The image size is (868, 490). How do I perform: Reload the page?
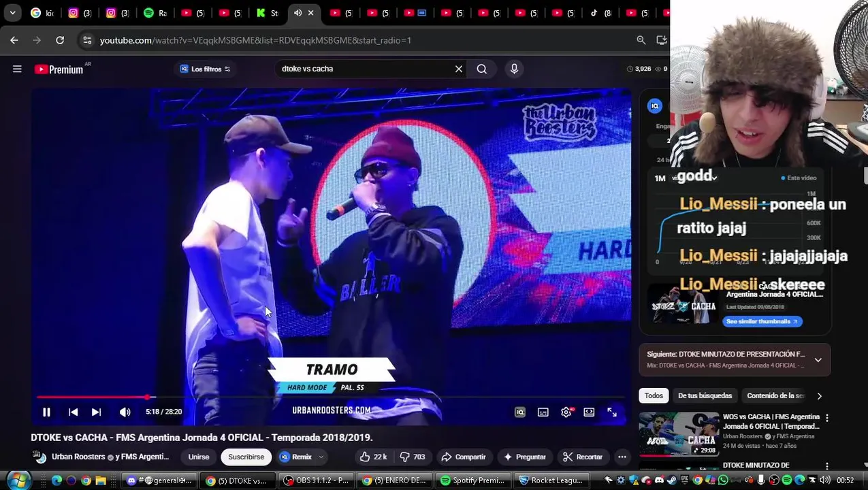(x=60, y=40)
